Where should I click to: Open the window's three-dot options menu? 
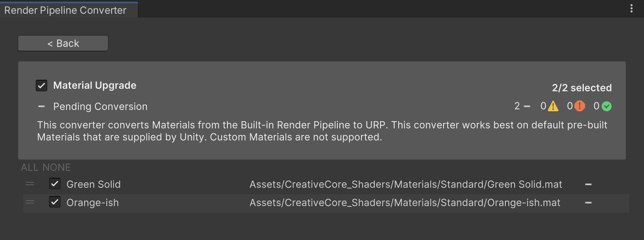[632, 9]
